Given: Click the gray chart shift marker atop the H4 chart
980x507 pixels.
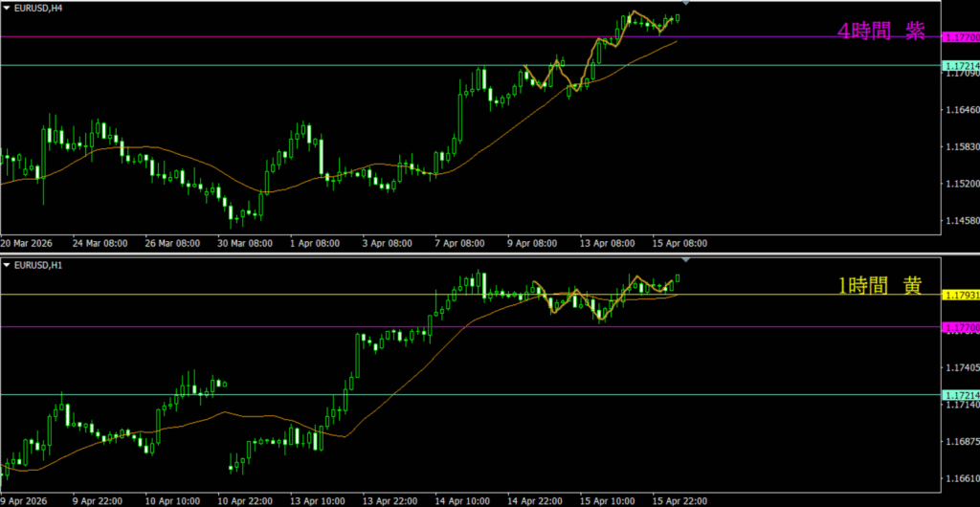Looking at the screenshot, I should (x=685, y=5).
